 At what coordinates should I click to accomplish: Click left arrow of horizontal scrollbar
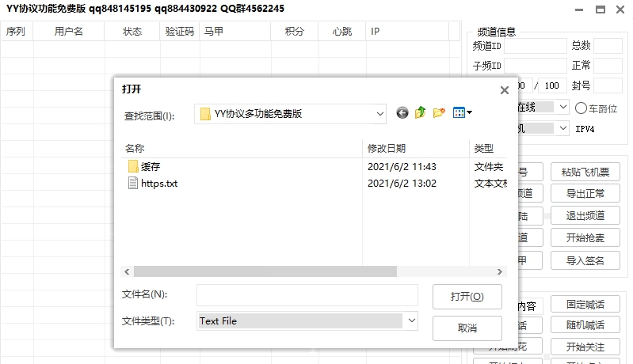tap(127, 271)
